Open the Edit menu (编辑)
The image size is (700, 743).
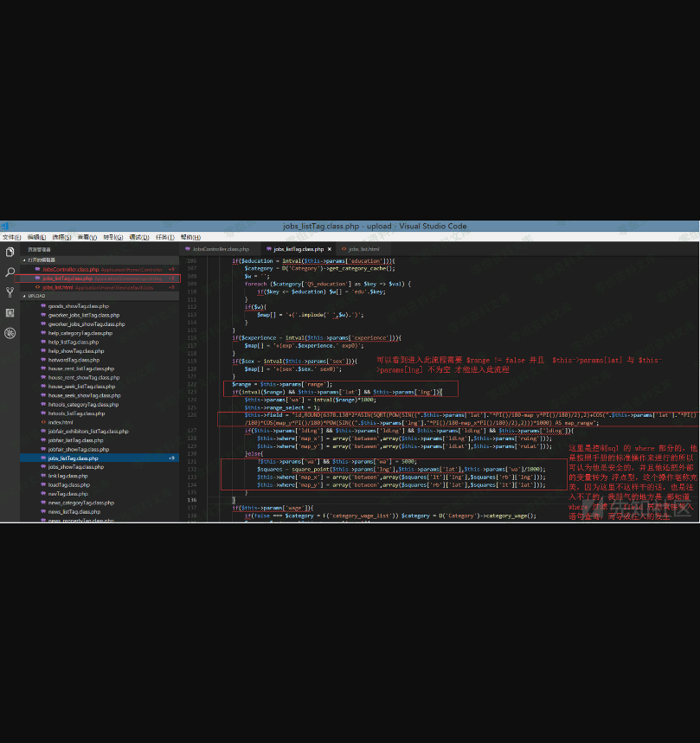click(36, 237)
